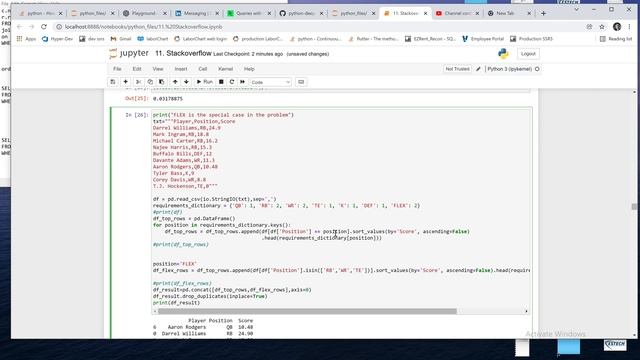This screenshot has height=360, width=640.
Task: Open a new browser tab
Action: 543,13
